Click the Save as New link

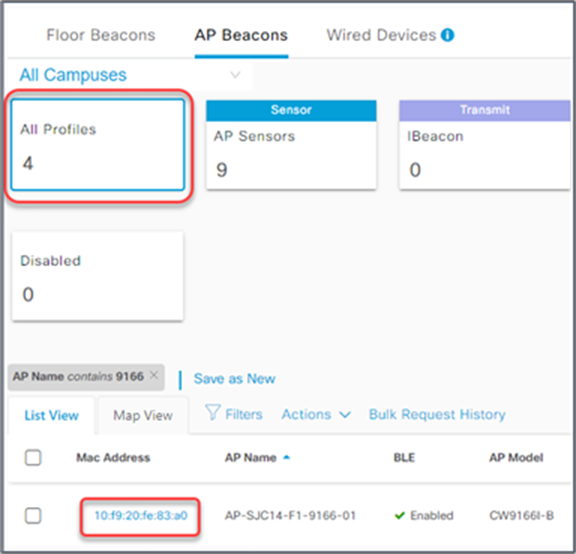click(x=234, y=379)
